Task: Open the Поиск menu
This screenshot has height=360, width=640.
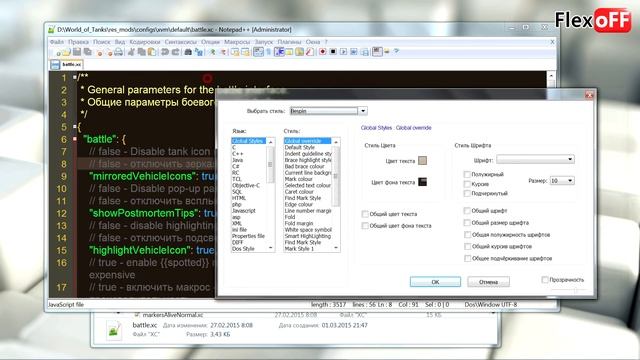Action: point(102,42)
